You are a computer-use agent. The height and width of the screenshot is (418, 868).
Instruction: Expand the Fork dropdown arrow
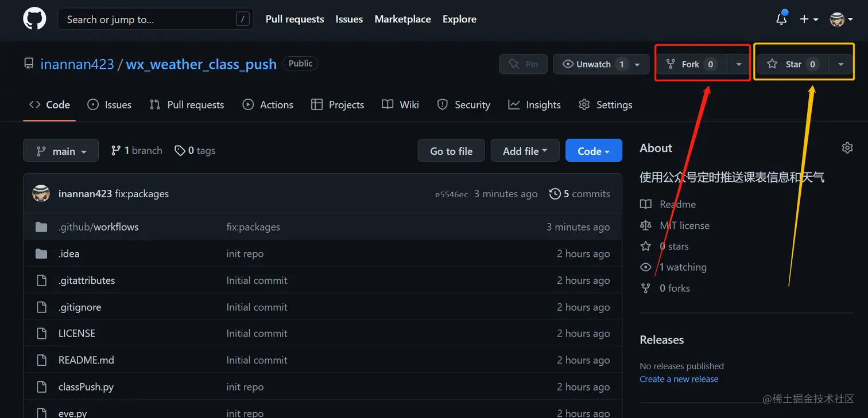(739, 64)
